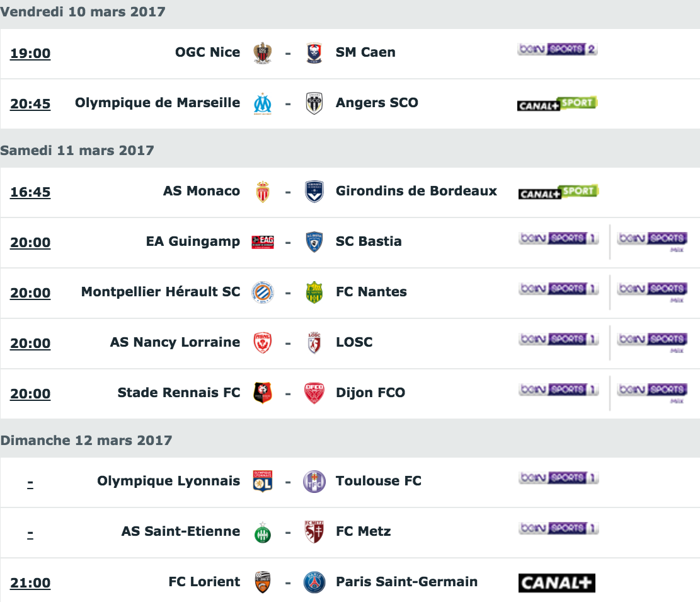Click beIN Sports Max logo for Guingamp match
This screenshot has height=602, width=700.
pos(652,242)
